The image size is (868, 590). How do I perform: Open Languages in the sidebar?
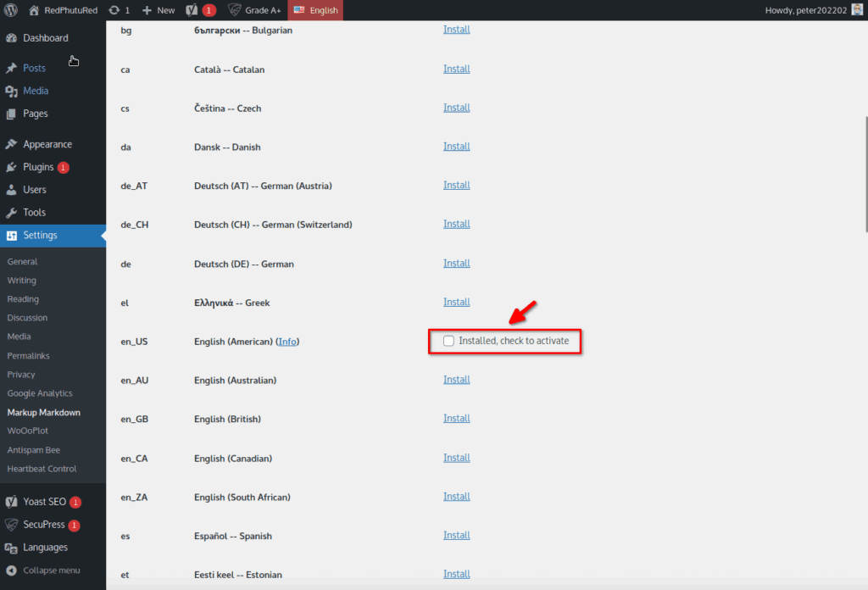tap(45, 548)
